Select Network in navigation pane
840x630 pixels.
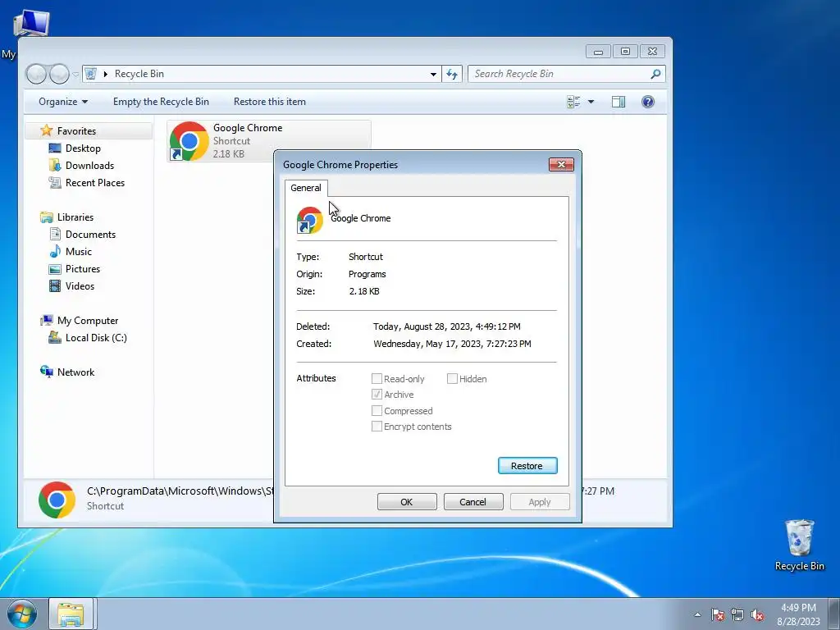click(x=75, y=372)
